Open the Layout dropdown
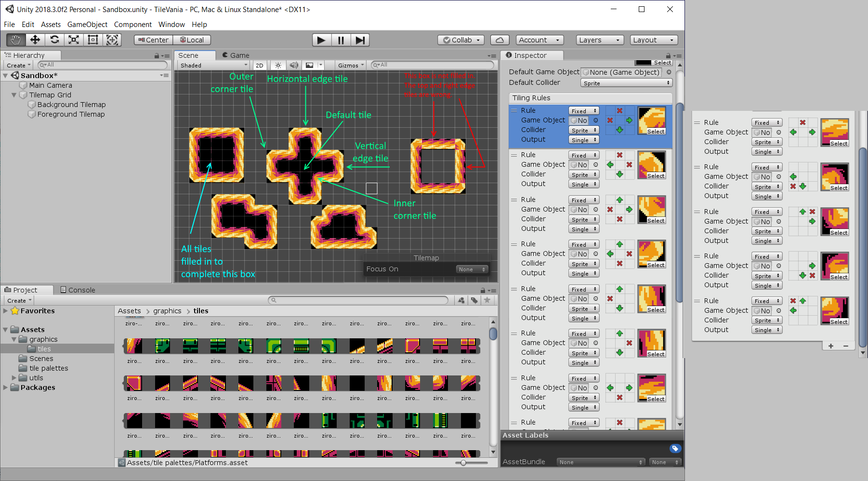This screenshot has width=868, height=481. point(653,40)
